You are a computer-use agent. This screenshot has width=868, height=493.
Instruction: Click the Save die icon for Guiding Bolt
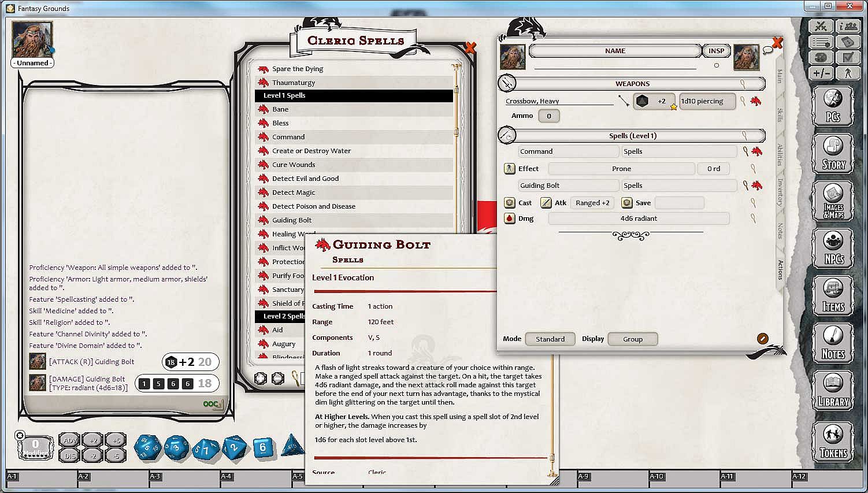[627, 203]
